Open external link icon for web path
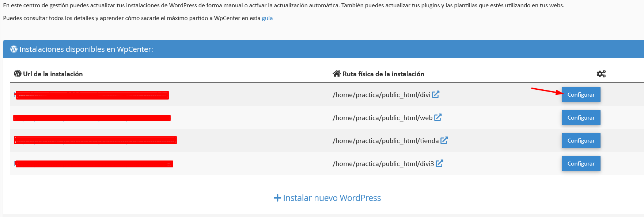The image size is (644, 217). (x=438, y=117)
